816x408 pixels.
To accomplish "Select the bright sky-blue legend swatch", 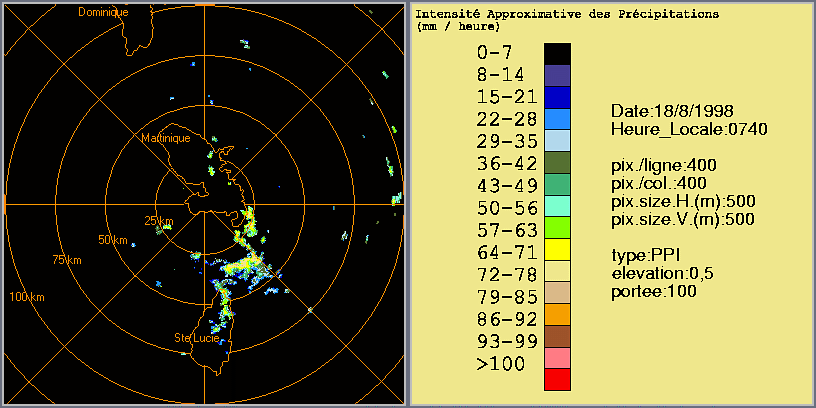I will coord(557,119).
